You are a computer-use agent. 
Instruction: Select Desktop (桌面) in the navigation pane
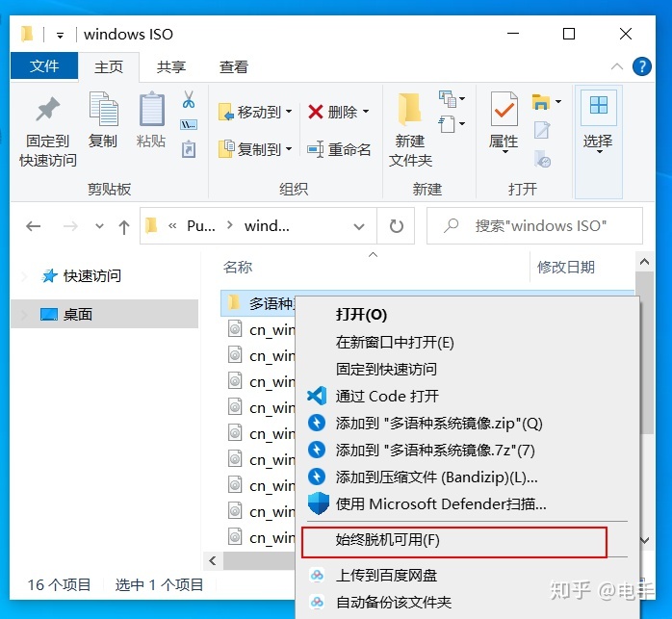104,314
